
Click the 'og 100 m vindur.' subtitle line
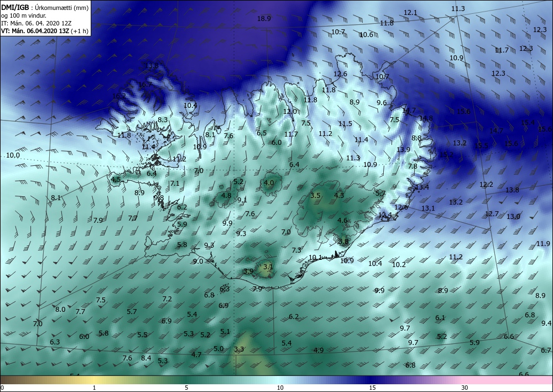click(24, 16)
